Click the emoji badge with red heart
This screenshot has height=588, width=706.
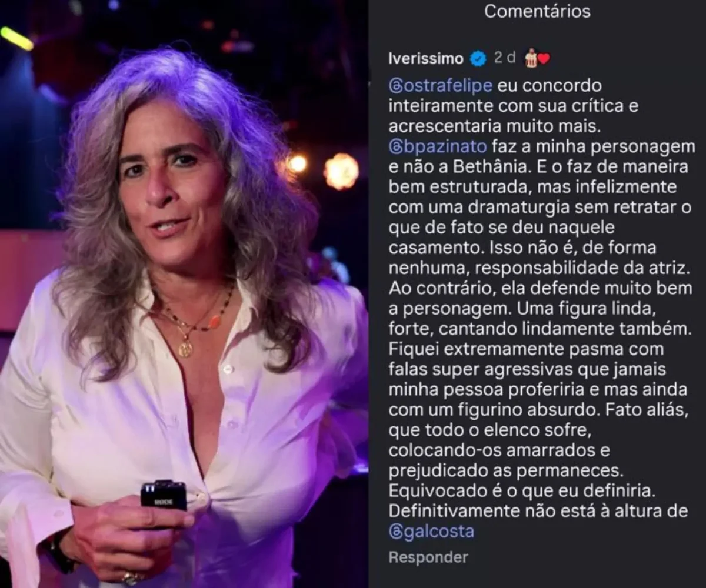537,58
